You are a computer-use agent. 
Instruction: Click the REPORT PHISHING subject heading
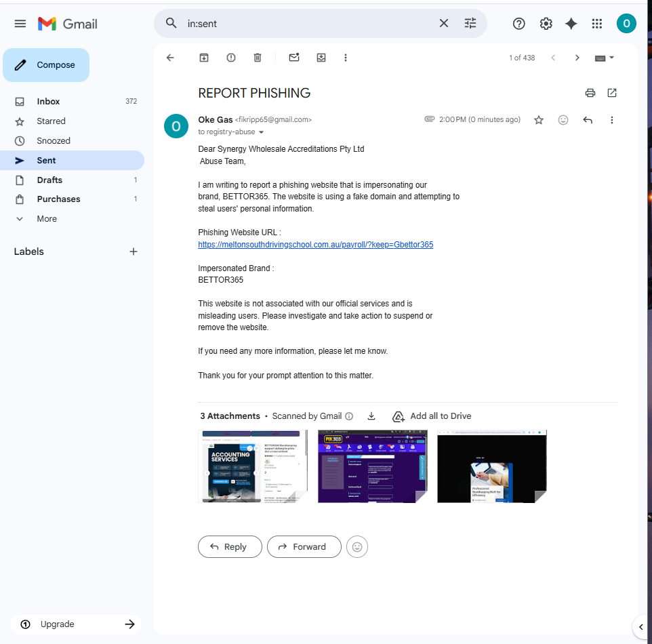(254, 93)
